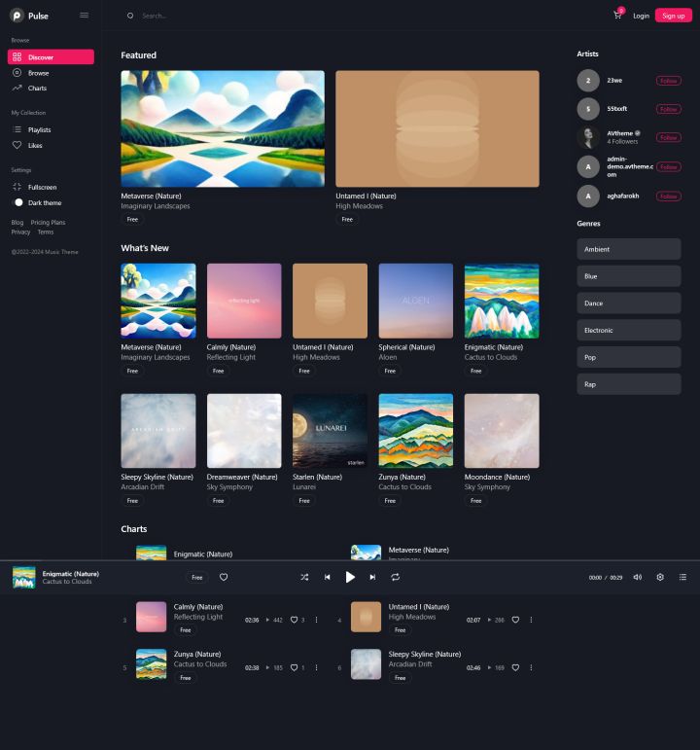Open more options for Calmly (Nature)
The image size is (700, 750).
316,620
